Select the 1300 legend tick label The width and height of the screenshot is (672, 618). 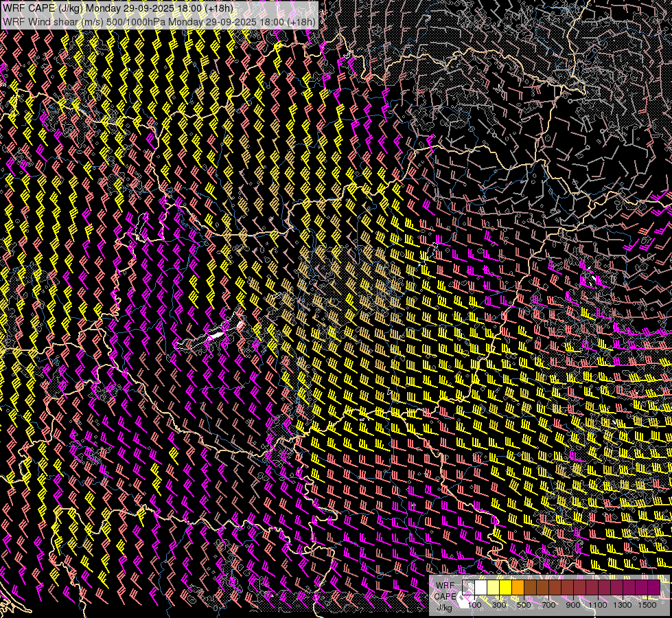click(623, 605)
